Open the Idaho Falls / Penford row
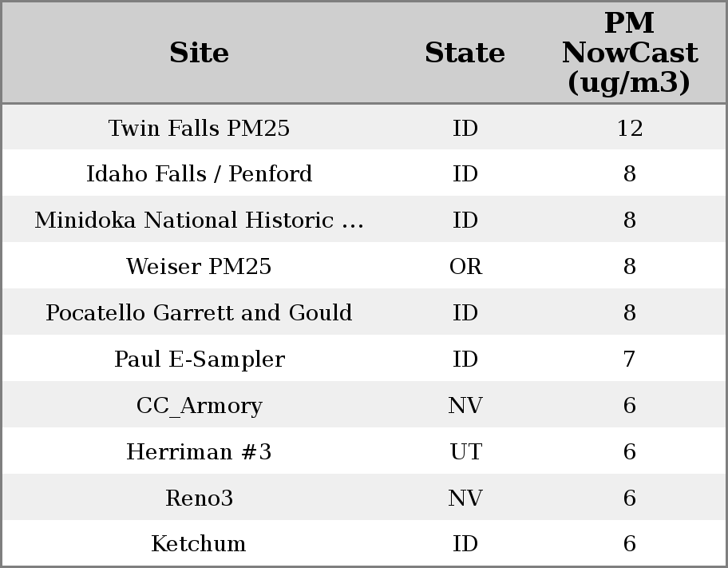Viewport: 728px width, 568px height. click(x=199, y=174)
